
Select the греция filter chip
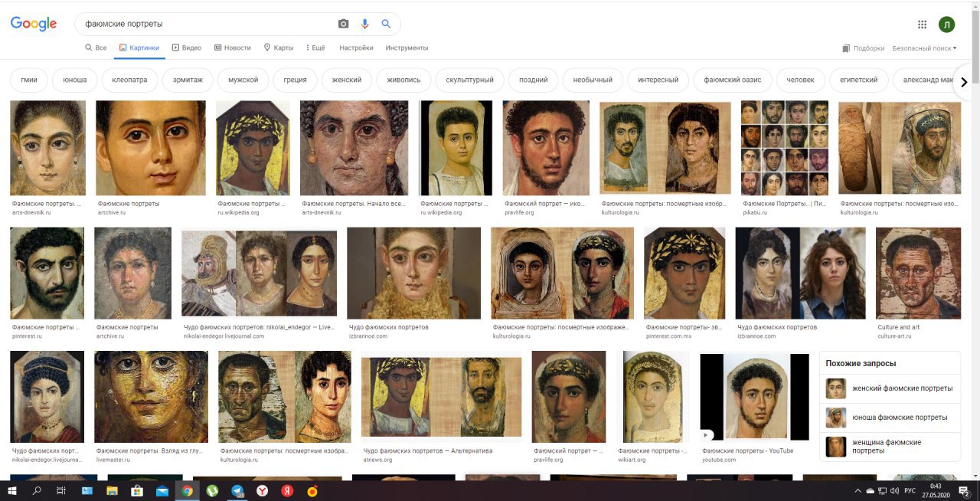(295, 80)
